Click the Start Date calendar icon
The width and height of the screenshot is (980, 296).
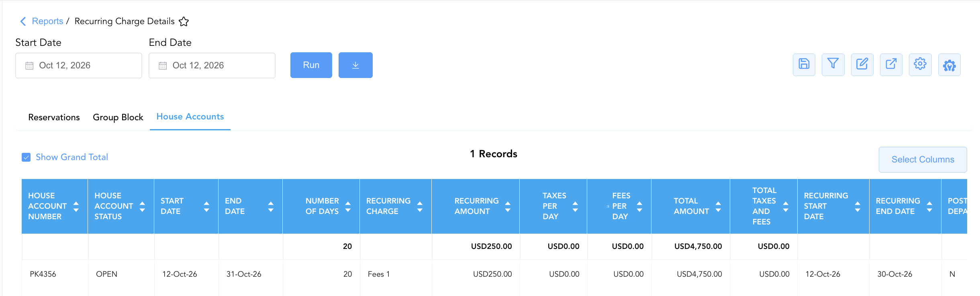[x=29, y=66]
